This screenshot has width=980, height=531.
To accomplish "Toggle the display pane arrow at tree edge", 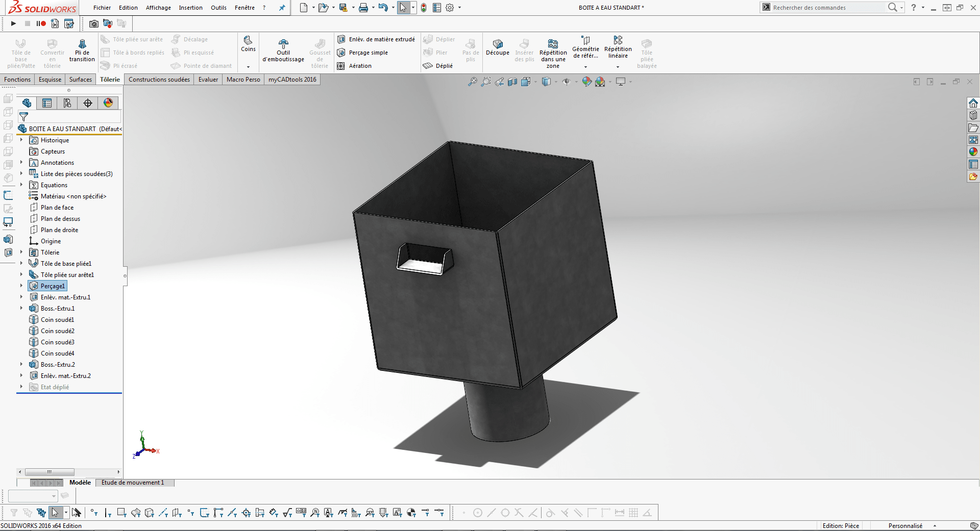I will (x=125, y=276).
